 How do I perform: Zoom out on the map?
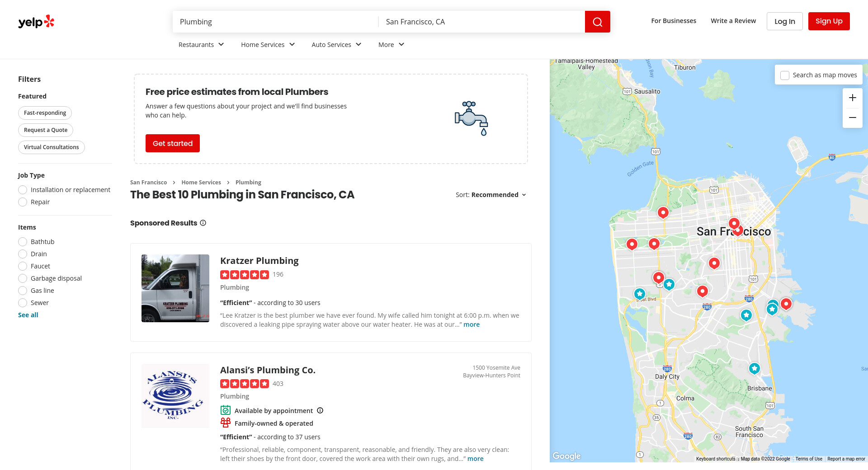(852, 117)
